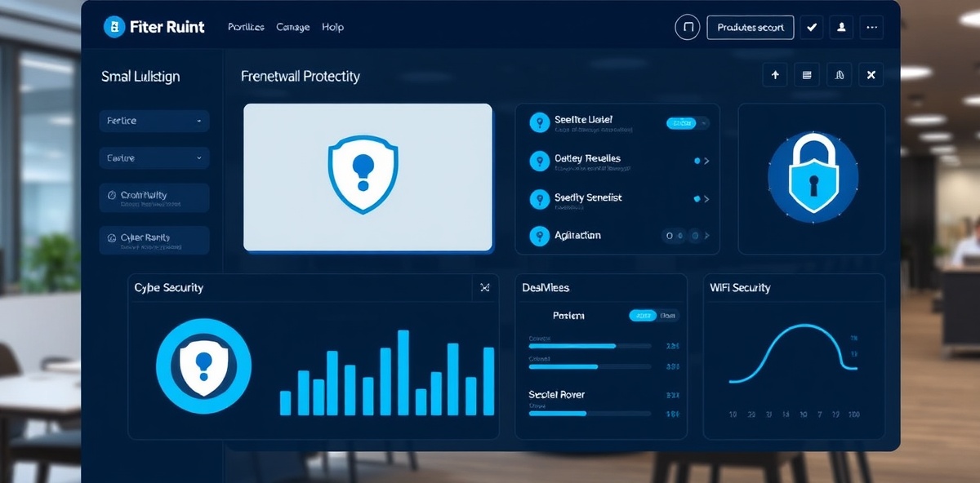The width and height of the screenshot is (980, 483).
Task: Close the Frenetwall Protectity panel with X
Action: click(x=871, y=75)
